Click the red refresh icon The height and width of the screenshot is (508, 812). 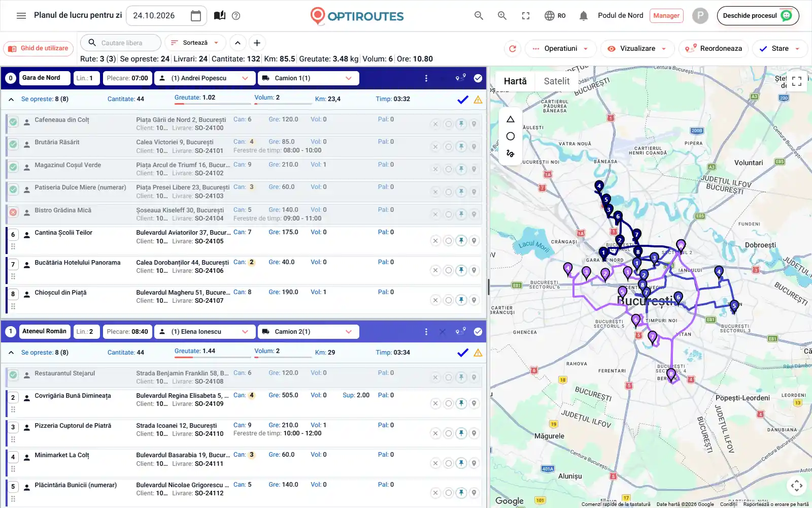pos(513,49)
